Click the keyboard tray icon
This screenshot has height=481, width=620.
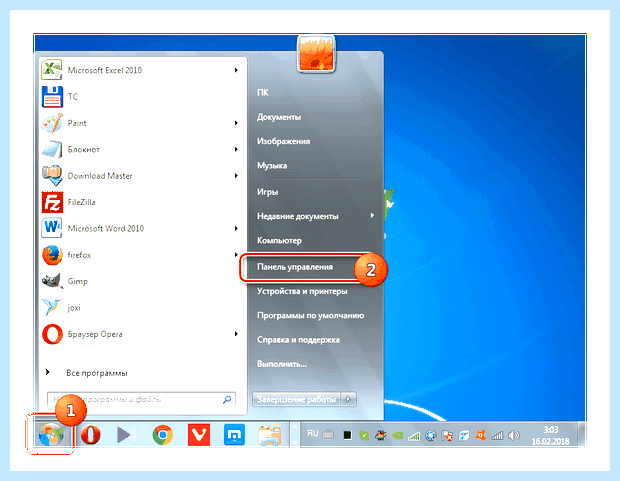pos(328,435)
